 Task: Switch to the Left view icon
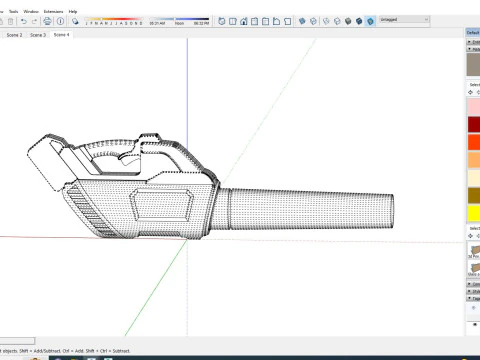[276, 21]
